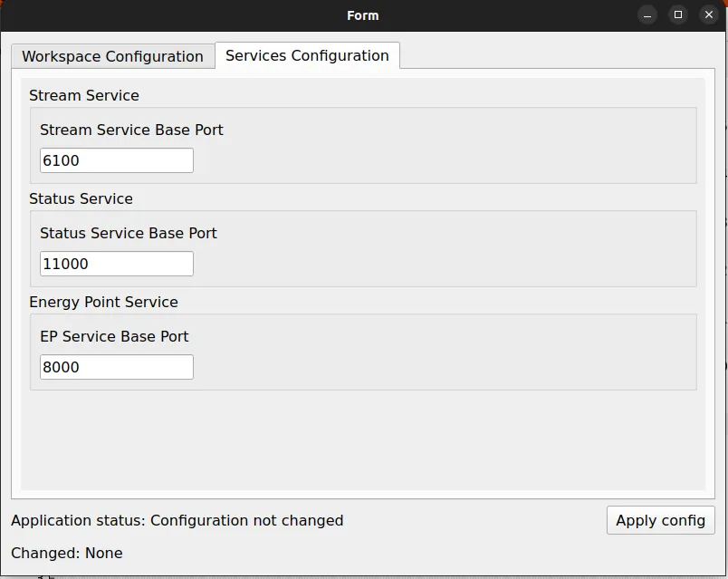Click the Stream Service group title

(x=84, y=95)
